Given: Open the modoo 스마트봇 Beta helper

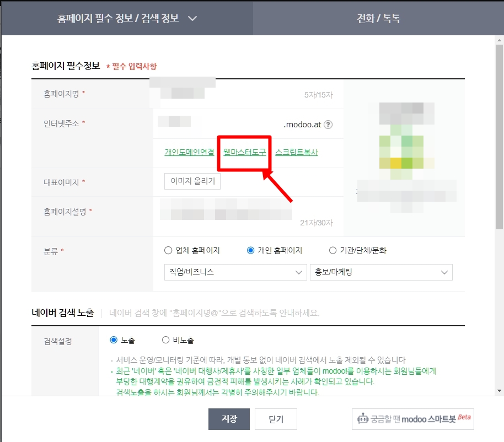Looking at the screenshot, I should [412, 419].
